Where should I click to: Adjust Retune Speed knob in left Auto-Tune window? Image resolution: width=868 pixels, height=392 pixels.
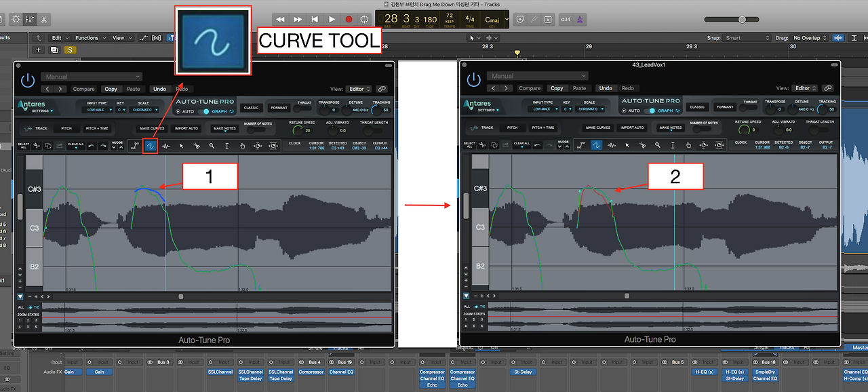click(x=298, y=130)
